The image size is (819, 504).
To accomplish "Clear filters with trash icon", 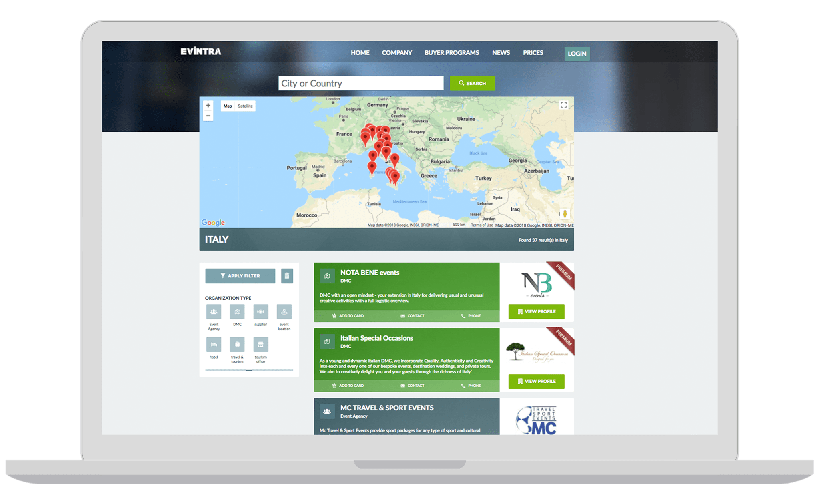I will tap(287, 276).
